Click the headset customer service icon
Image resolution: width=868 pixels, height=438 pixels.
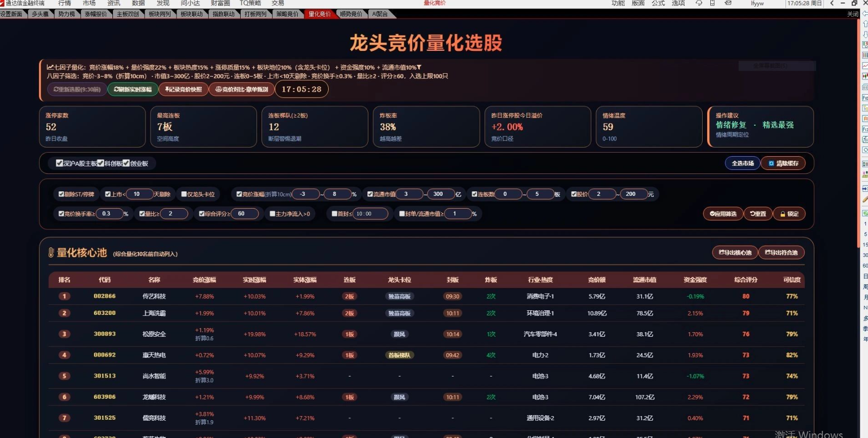(699, 3)
